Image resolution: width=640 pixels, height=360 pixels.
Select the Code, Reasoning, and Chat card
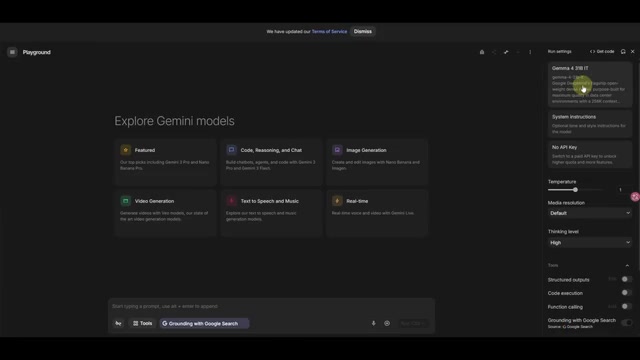click(271, 162)
